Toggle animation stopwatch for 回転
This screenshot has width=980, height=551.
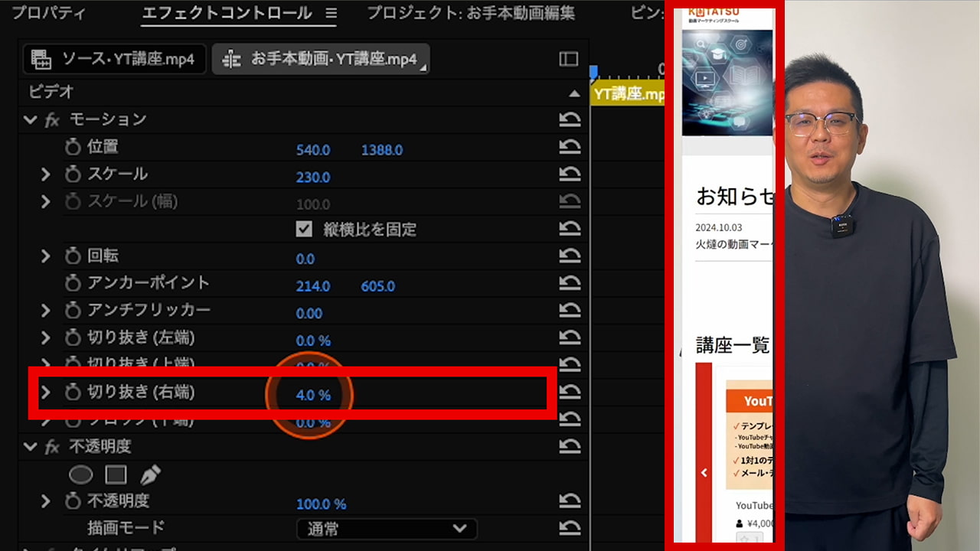73,256
